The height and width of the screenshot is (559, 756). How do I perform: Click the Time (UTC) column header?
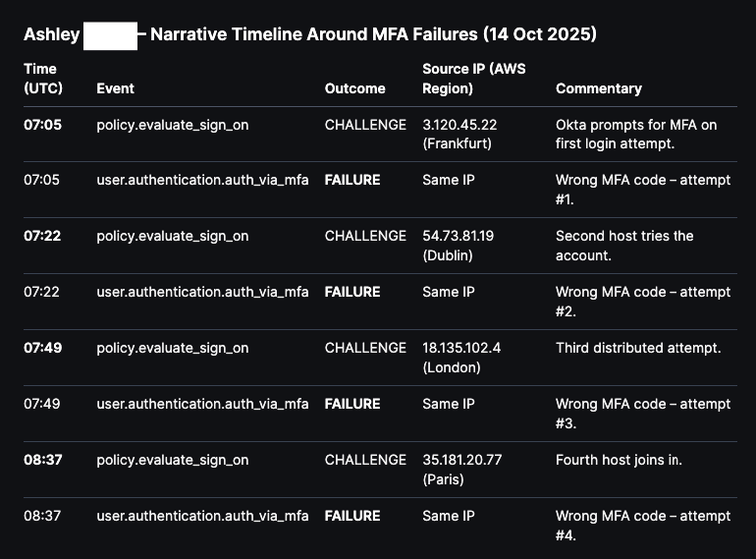(40, 79)
